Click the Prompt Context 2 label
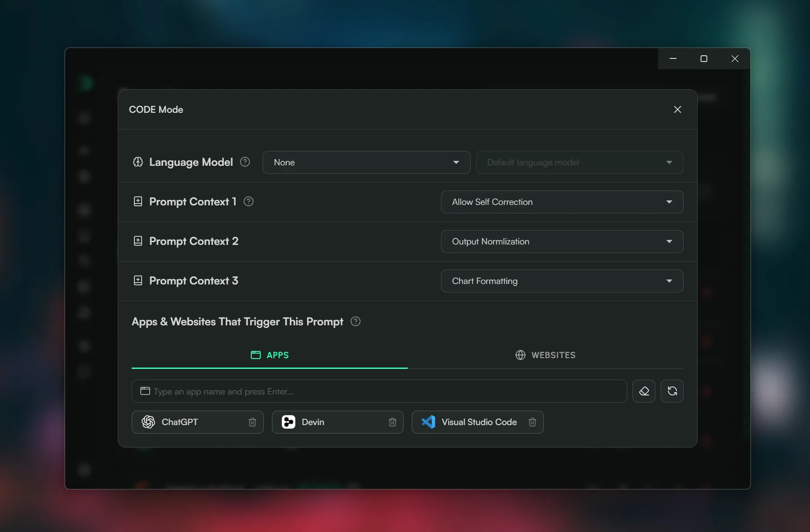This screenshot has height=532, width=810. pyautogui.click(x=194, y=241)
